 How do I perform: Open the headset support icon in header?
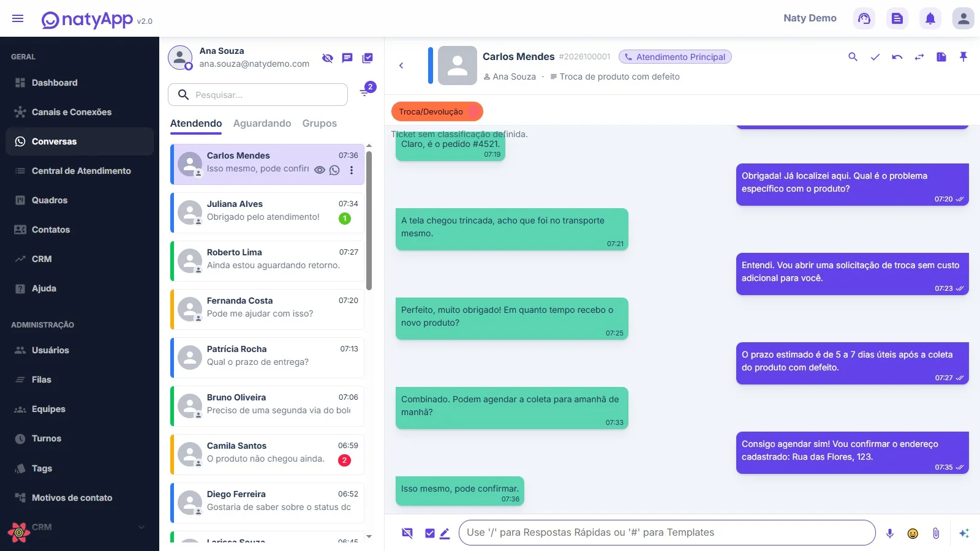pos(864,18)
